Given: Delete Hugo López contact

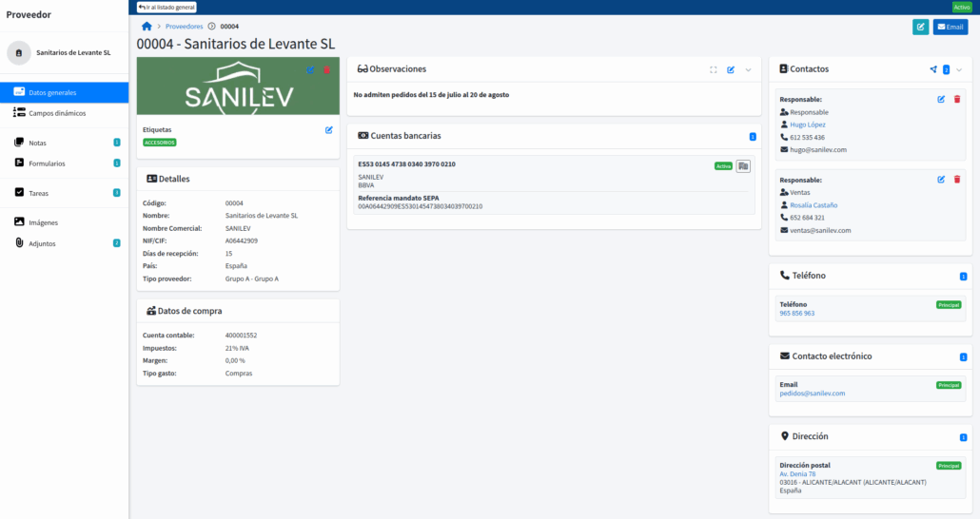Looking at the screenshot, I should click(957, 99).
